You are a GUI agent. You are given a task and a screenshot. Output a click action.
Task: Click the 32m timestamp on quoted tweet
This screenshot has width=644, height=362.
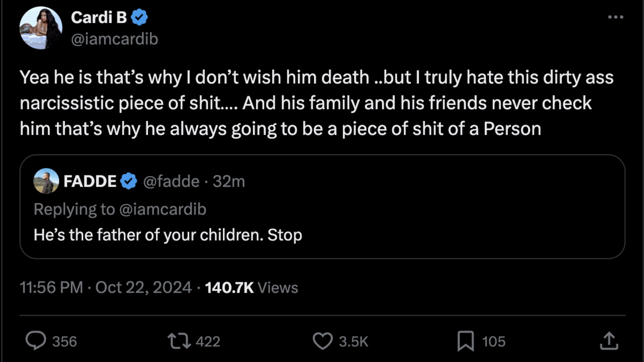(x=229, y=181)
